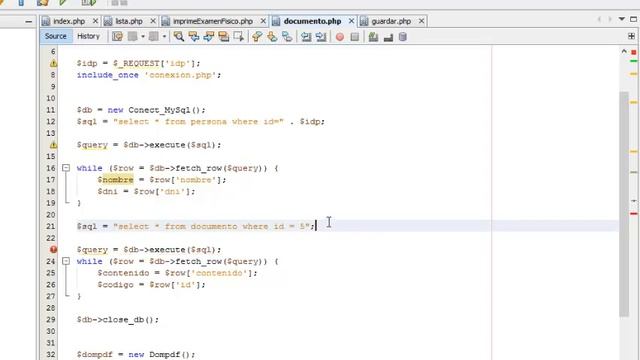Close the guardar.php tab

[421, 21]
